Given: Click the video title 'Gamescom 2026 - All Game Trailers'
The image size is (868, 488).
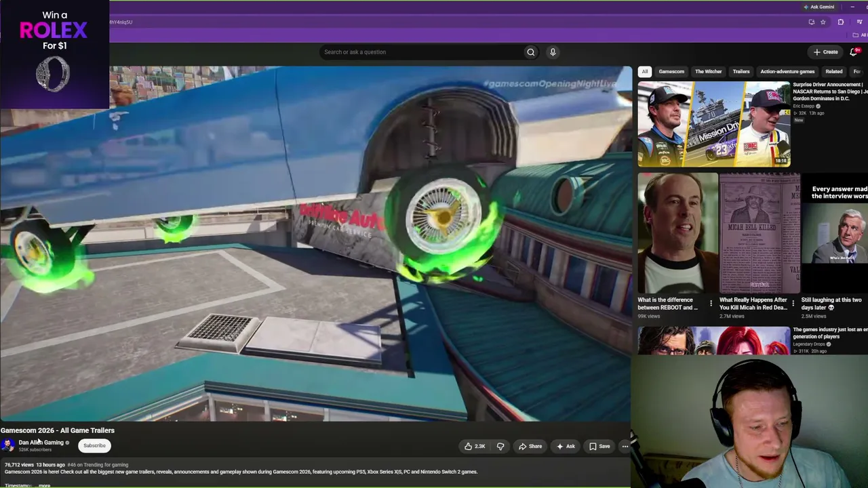Looking at the screenshot, I should (x=58, y=430).
